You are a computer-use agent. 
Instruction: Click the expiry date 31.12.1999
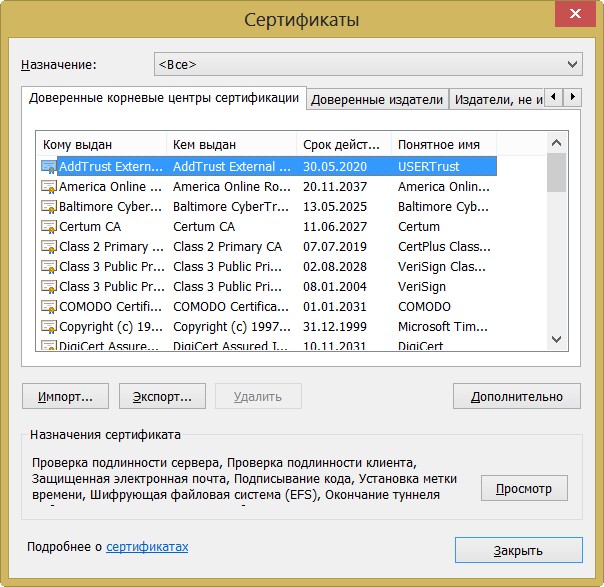coord(335,327)
